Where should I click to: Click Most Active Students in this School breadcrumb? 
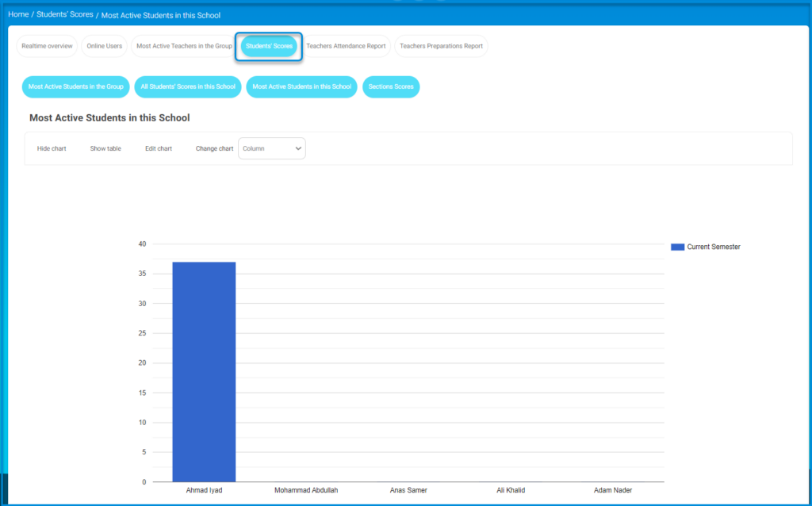pos(160,16)
